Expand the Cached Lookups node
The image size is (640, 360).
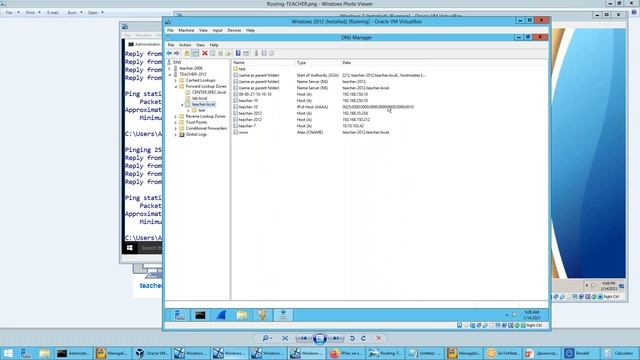click(176, 80)
